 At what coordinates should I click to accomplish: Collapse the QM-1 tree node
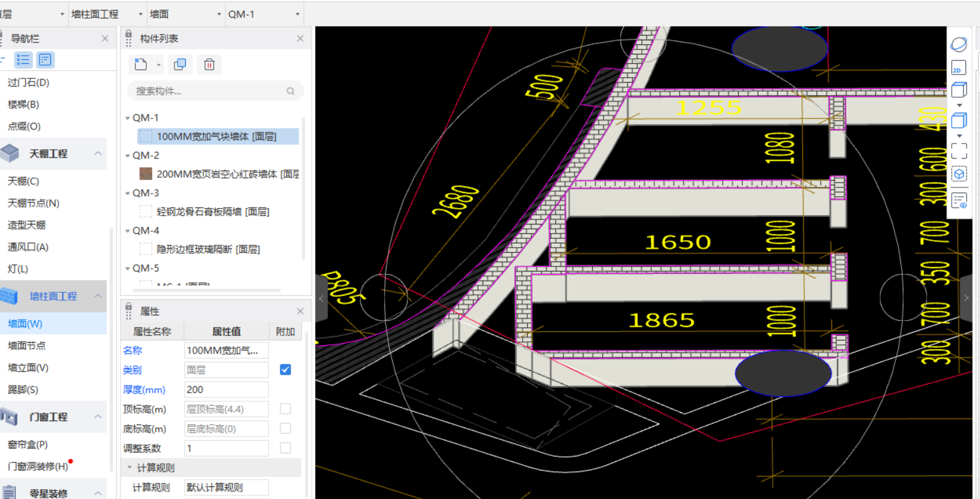pyautogui.click(x=127, y=118)
